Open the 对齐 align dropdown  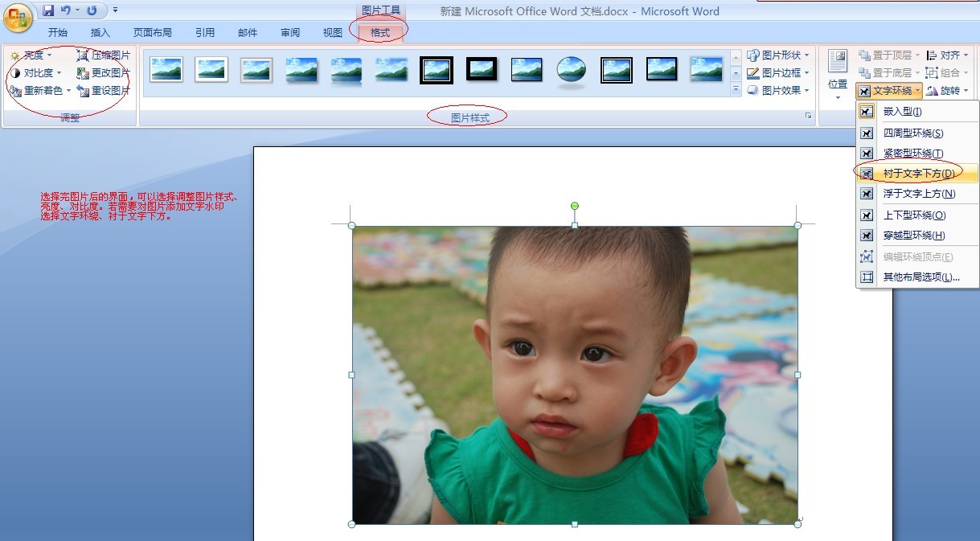tap(949, 55)
